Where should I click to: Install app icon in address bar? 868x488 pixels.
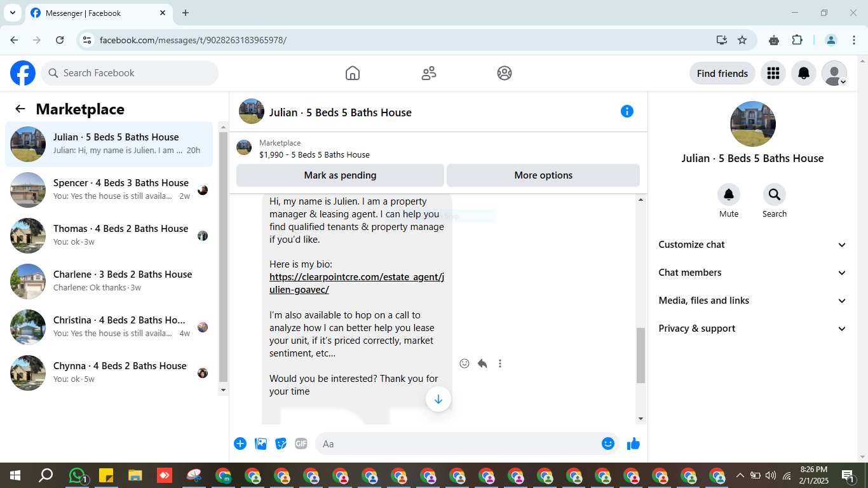[x=722, y=40]
